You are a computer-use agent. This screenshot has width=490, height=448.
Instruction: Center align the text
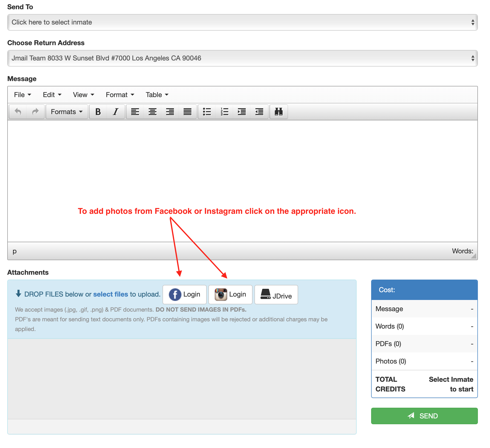tap(153, 112)
